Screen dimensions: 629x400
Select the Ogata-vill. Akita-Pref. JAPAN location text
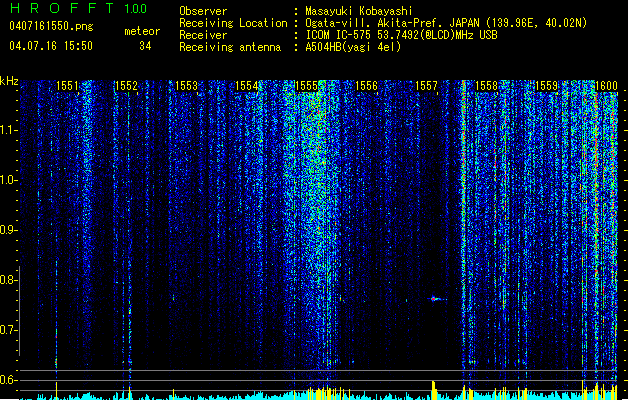[x=446, y=23]
